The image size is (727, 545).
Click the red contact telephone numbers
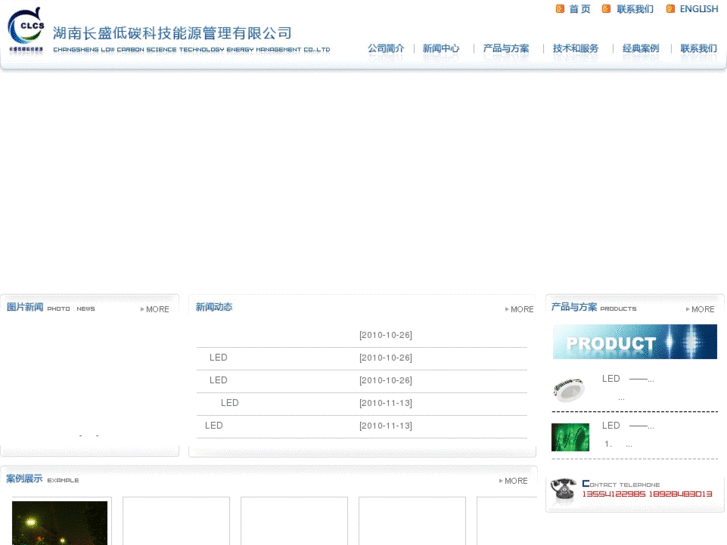[x=647, y=494]
